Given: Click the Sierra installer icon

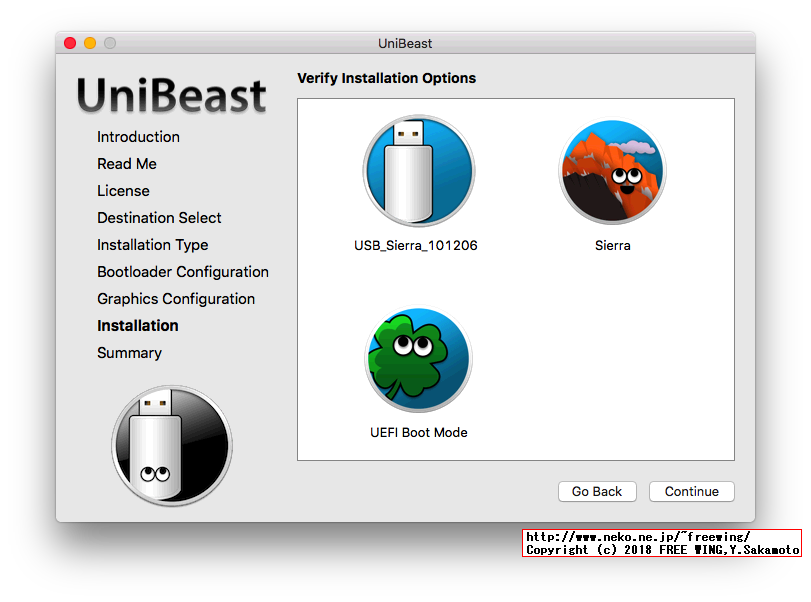Looking at the screenshot, I should pos(611,170).
